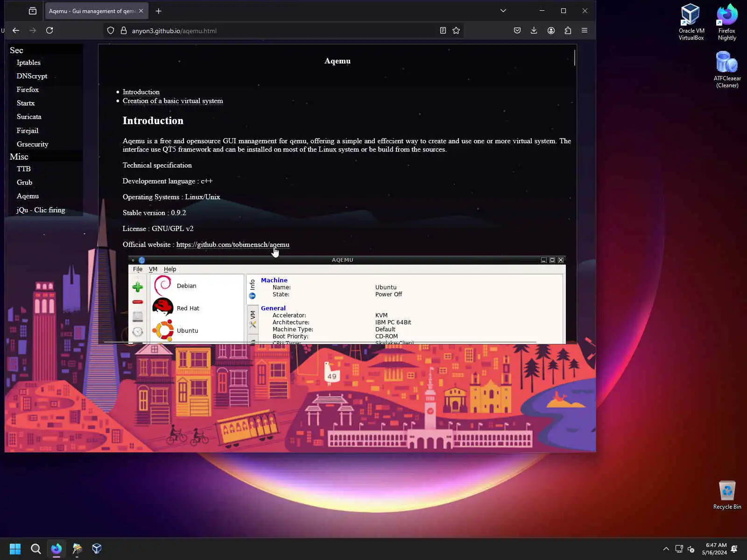Open the Grsecurity sidebar link

(32, 144)
